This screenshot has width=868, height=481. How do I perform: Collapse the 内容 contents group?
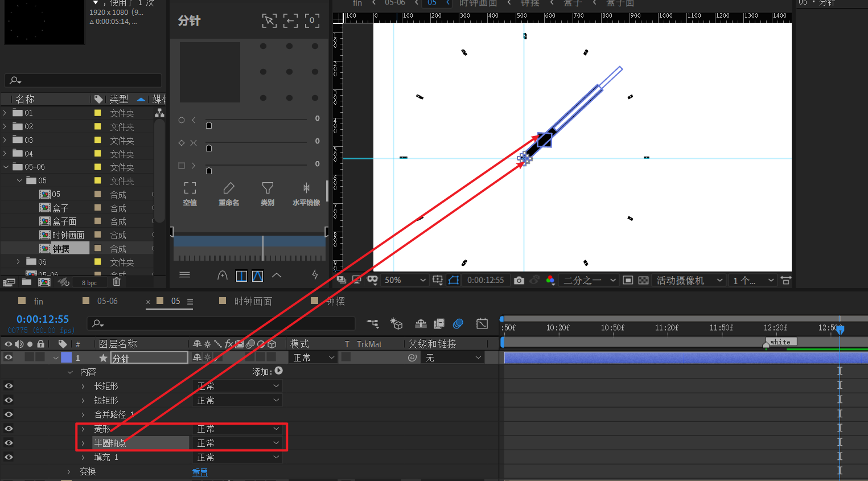70,372
